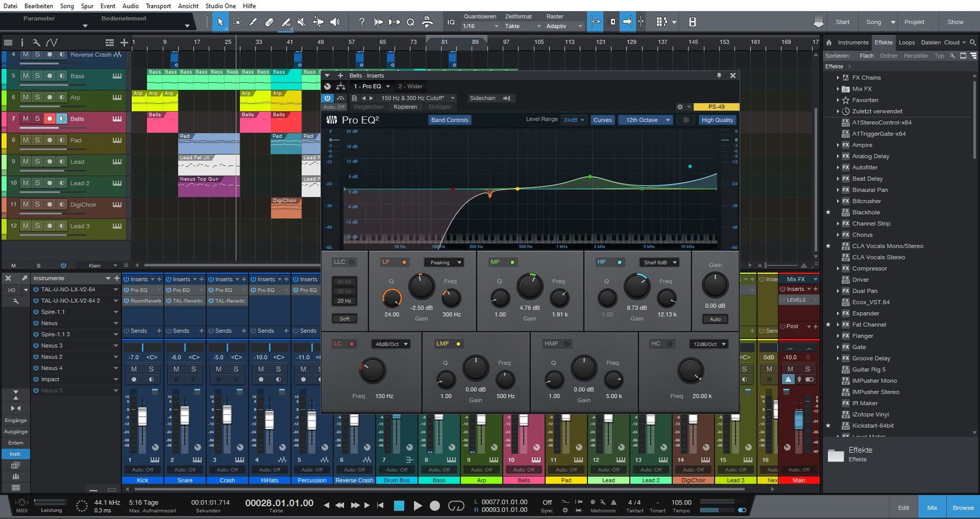Click the Band Controls button
This screenshot has width=980, height=519.
coord(450,120)
